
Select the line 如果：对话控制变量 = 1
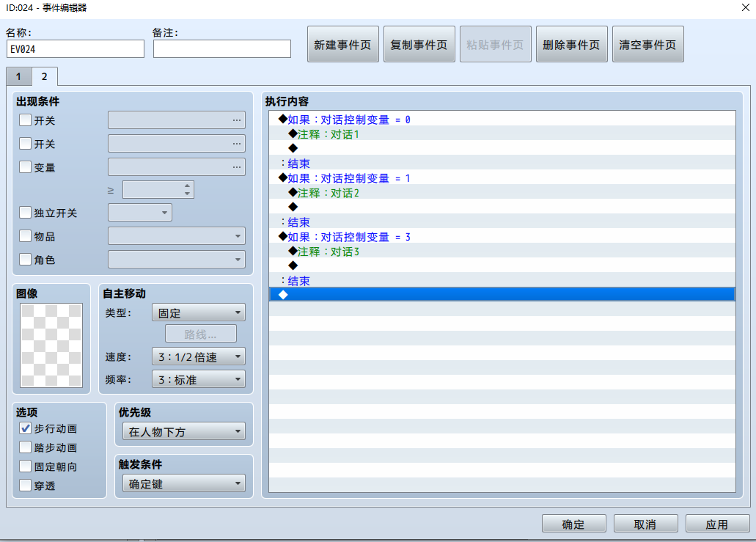pos(502,178)
